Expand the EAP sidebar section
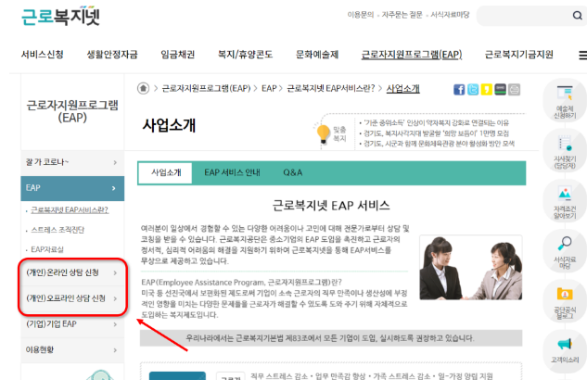The width and height of the screenshot is (587, 392). tap(72, 188)
